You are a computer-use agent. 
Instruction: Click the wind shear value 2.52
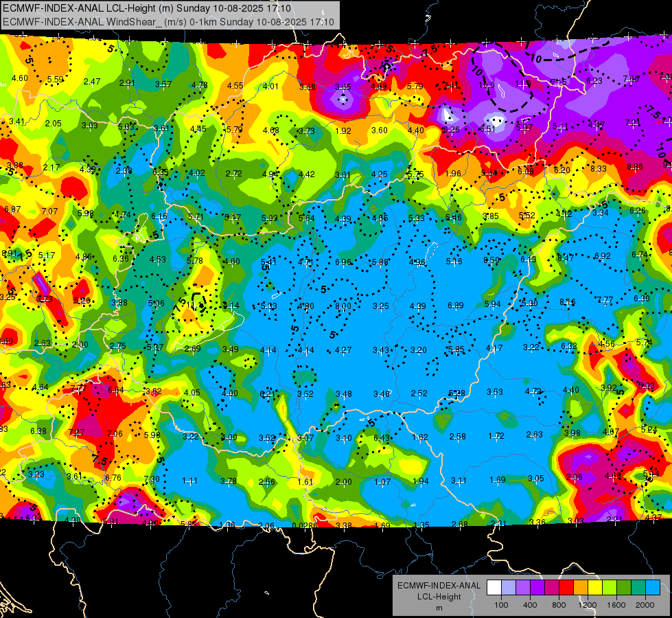(x=419, y=393)
